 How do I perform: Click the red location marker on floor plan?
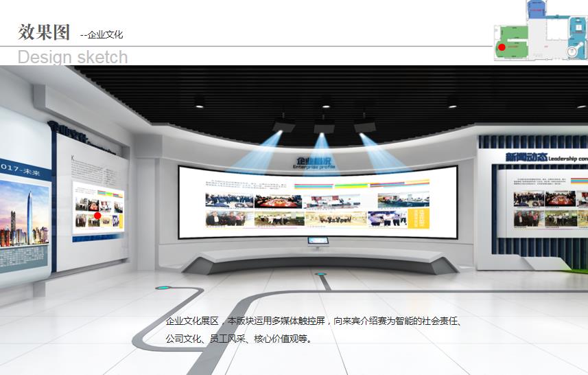pyautogui.click(x=502, y=47)
